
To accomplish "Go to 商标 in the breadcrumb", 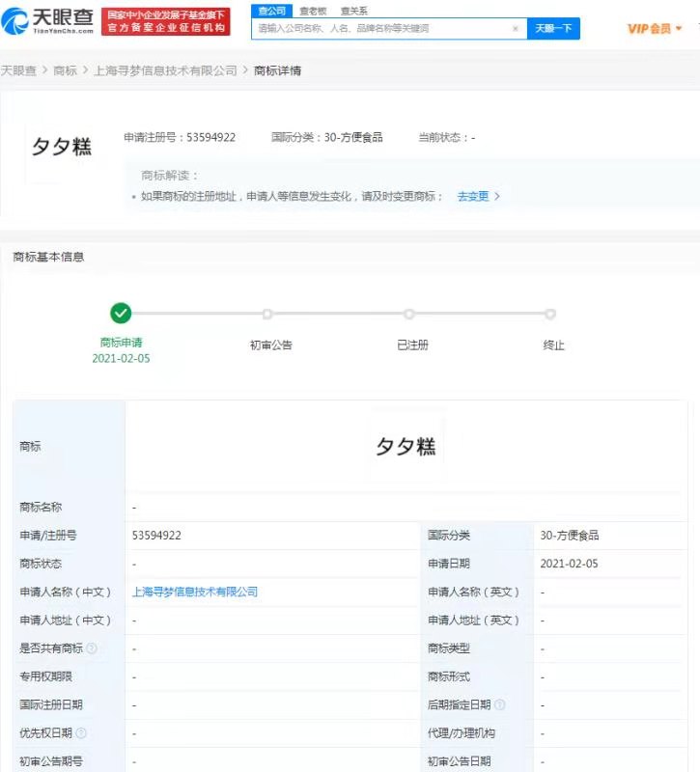I will 65,70.
